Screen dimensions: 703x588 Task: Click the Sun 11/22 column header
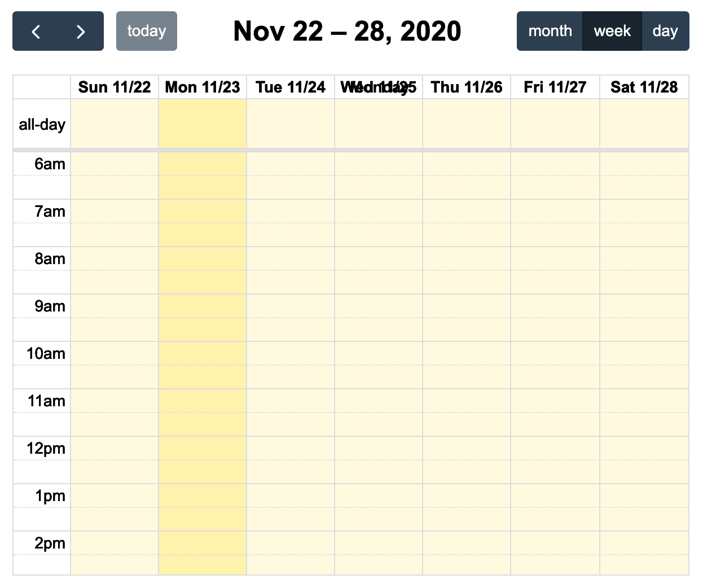pos(114,87)
